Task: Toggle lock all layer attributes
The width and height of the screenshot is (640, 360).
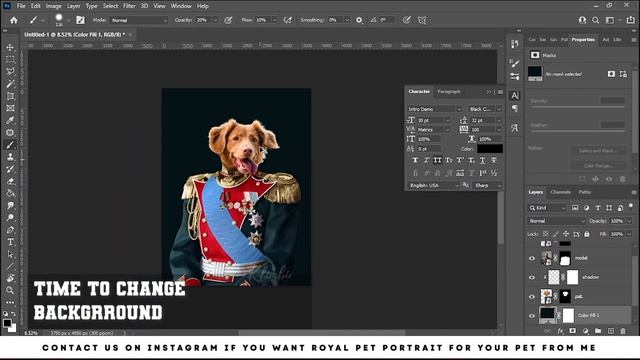Action: coord(587,234)
